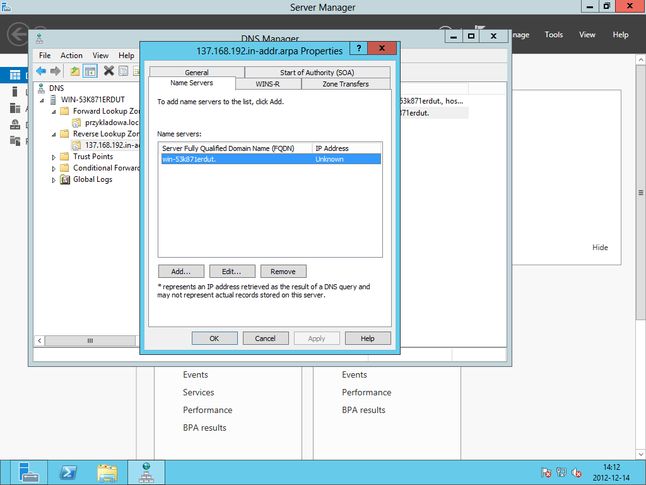Click the Action Center flag tray icon
This screenshot has height=485, width=646.
coord(546,473)
